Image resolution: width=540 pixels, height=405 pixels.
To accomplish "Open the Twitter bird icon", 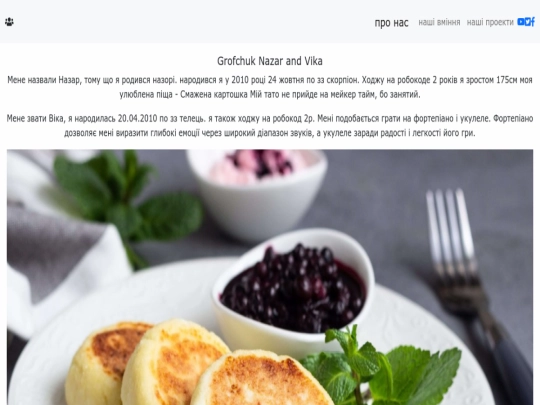I will click(x=527, y=22).
